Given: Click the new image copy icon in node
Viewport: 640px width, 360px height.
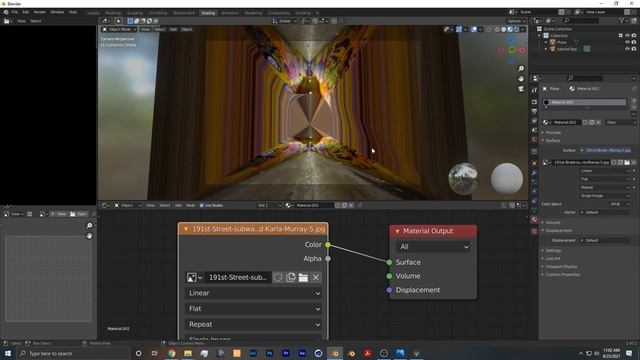Looking at the screenshot, I should (x=291, y=278).
